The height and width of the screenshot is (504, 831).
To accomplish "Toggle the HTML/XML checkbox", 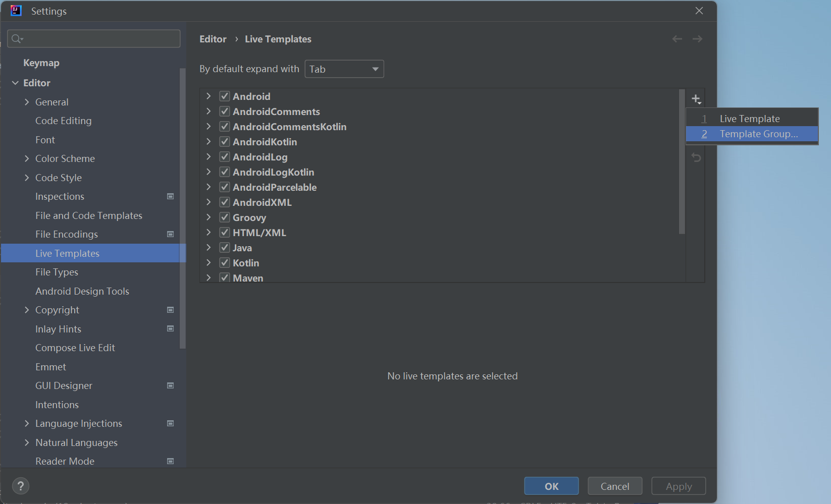I will click(225, 232).
